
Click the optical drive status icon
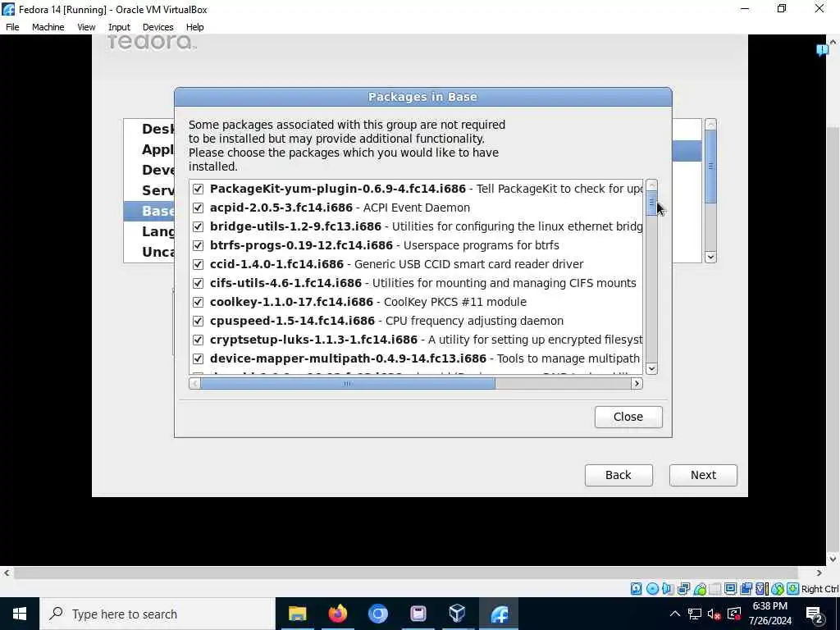click(x=652, y=589)
